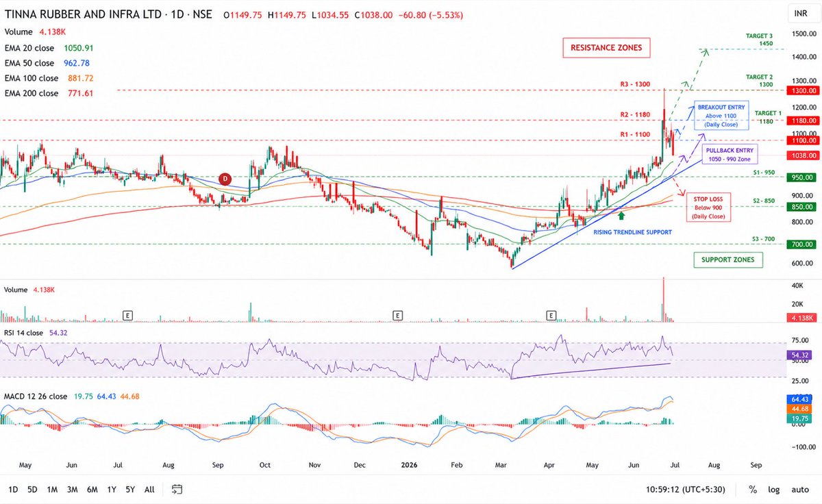Click the Feb label on time axis
This screenshot has height=504, width=822.
pyautogui.click(x=457, y=465)
